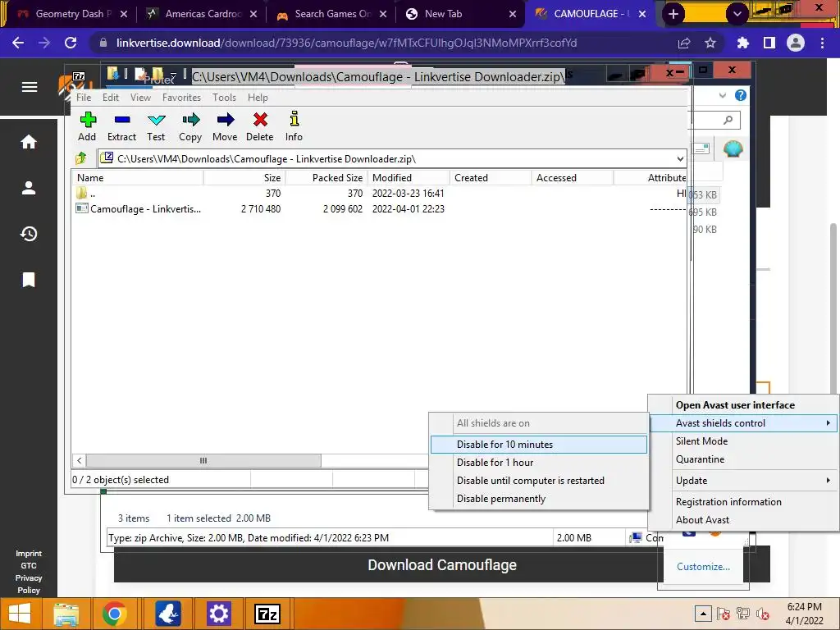The width and height of the screenshot is (840, 630).
Task: Open settings gear app in taskbar
Action: 218,614
